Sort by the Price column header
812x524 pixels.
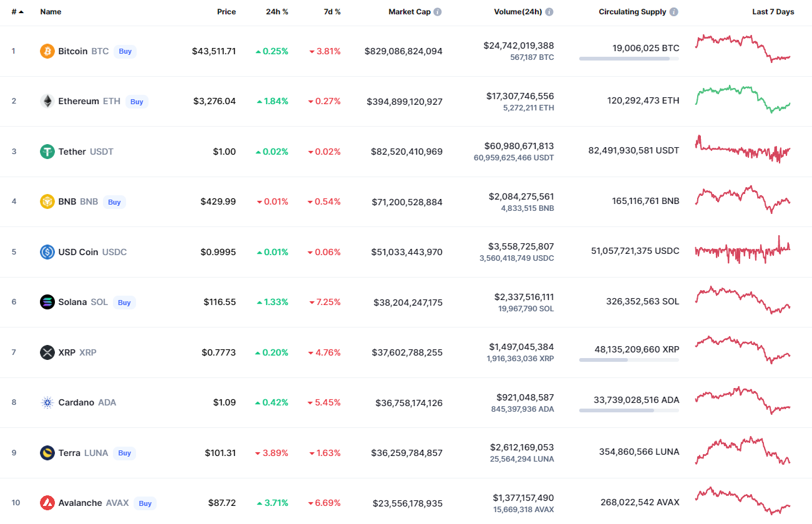coord(226,12)
